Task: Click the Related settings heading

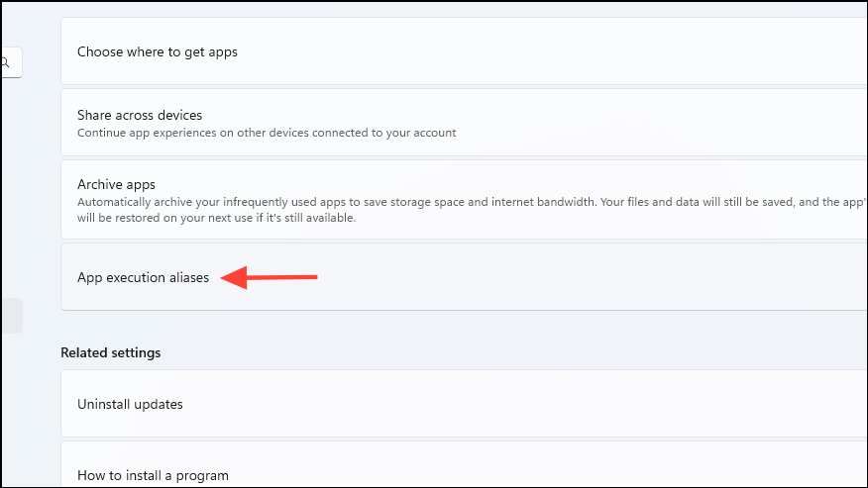Action: point(111,352)
